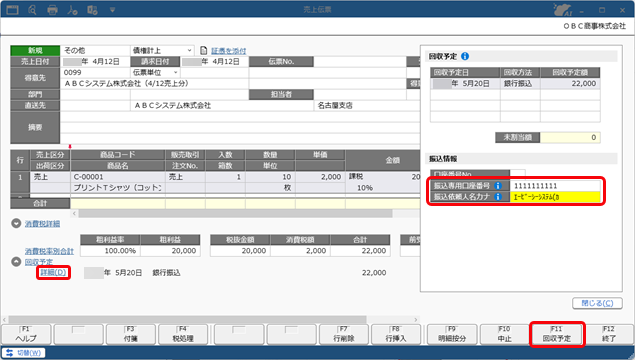The width and height of the screenshot is (635, 360).
Task: Open the 消費税詳細 link
Action: [43, 224]
